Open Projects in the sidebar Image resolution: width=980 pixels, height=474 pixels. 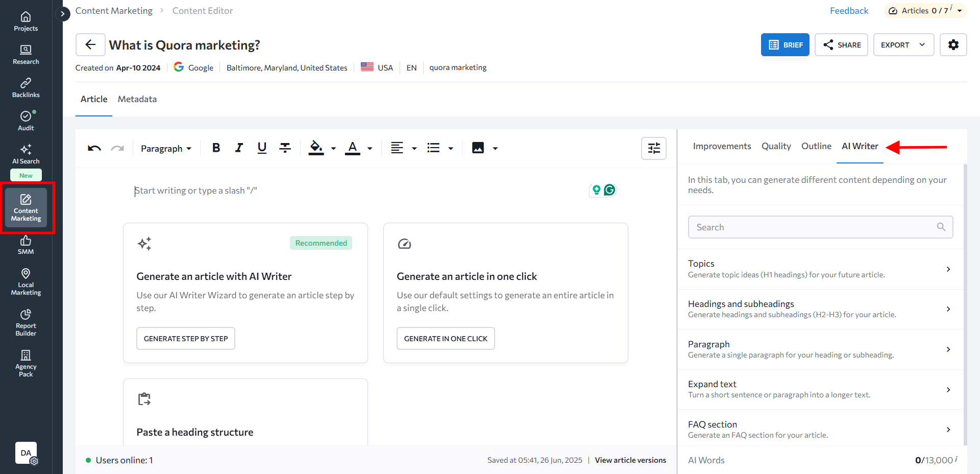coord(26,21)
